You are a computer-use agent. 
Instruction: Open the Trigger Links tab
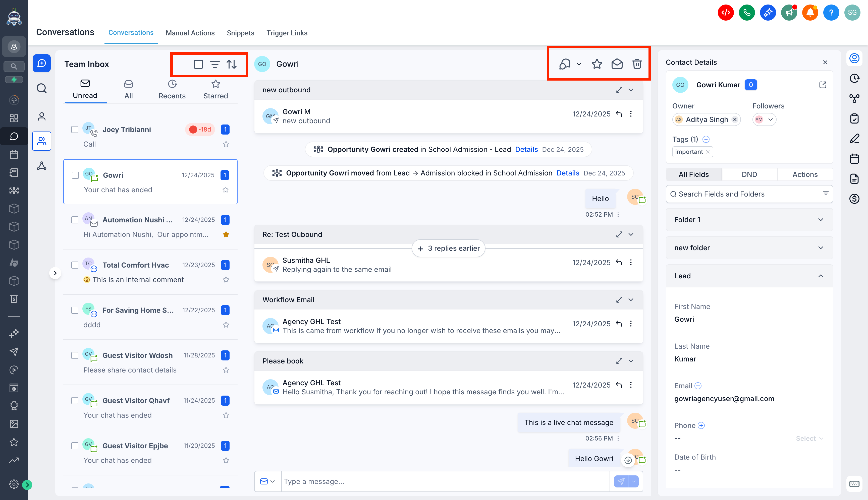click(287, 33)
